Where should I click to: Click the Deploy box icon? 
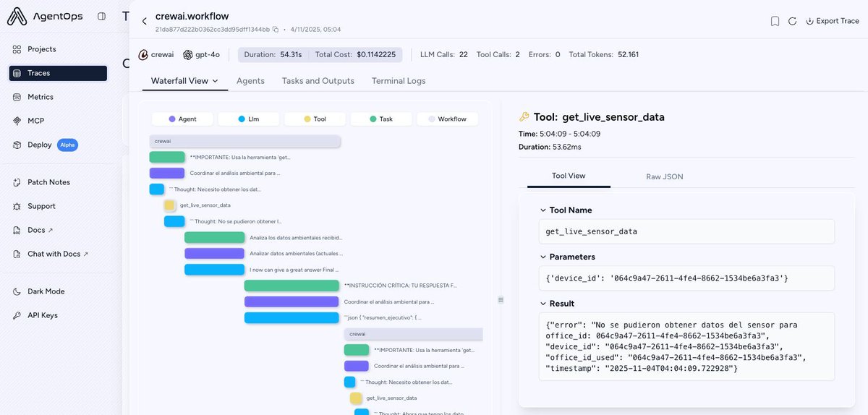(18, 145)
